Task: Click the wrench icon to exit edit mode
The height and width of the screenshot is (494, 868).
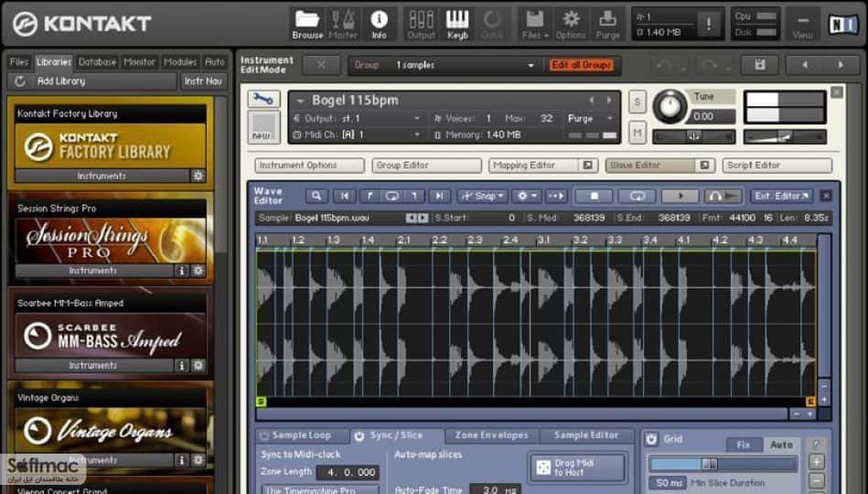Action: pyautogui.click(x=263, y=100)
